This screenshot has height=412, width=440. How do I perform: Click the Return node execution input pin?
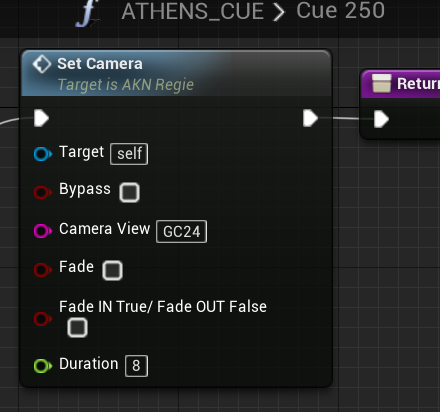[381, 119]
